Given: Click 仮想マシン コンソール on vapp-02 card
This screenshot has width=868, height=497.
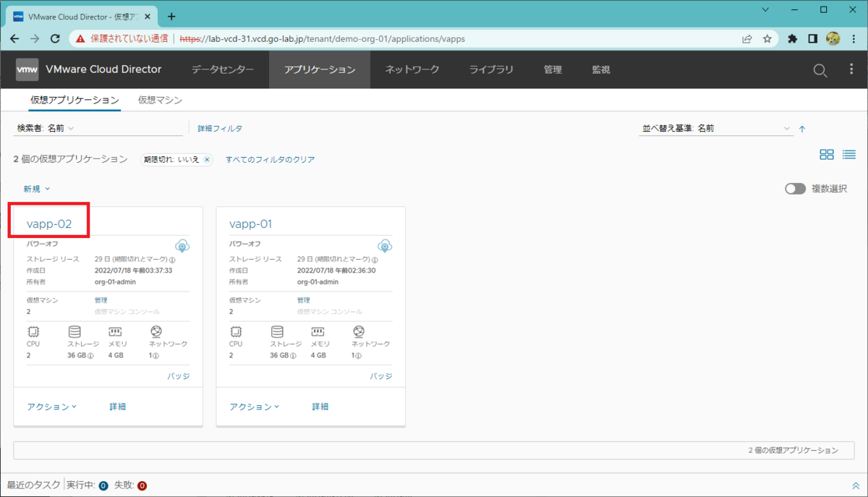Looking at the screenshot, I should [127, 312].
